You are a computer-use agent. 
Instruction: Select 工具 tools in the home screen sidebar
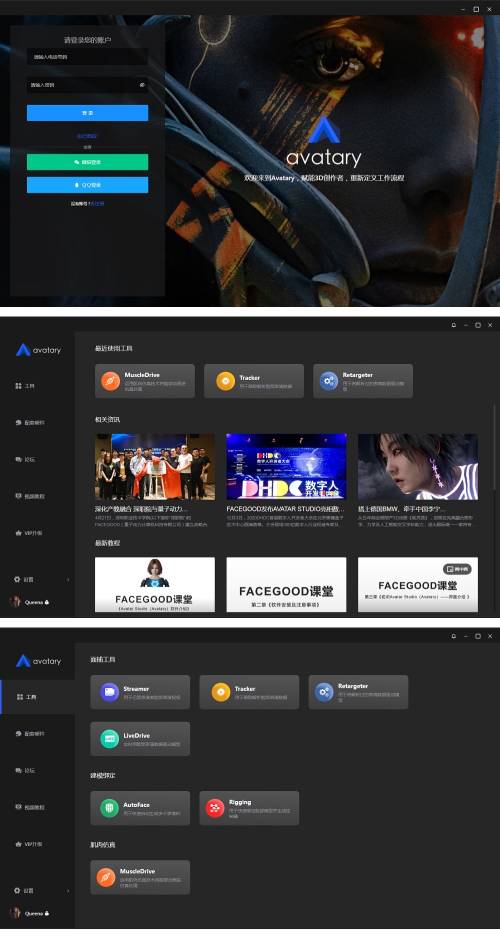(25, 386)
